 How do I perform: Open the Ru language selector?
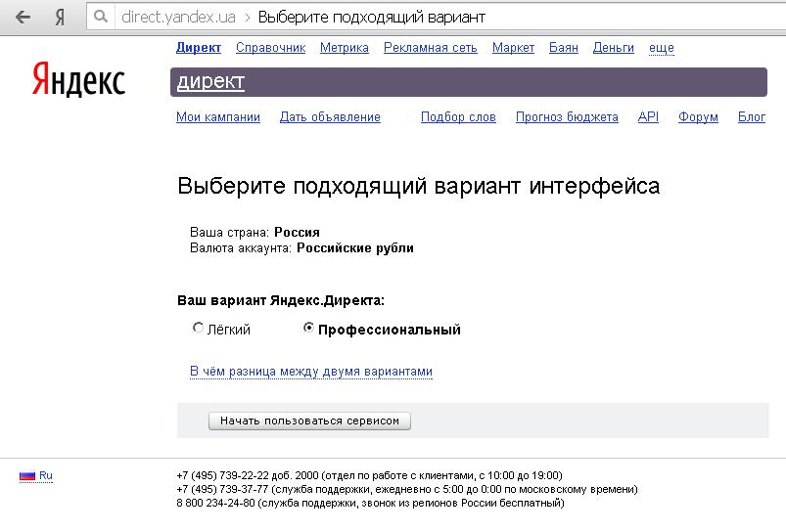click(46, 475)
